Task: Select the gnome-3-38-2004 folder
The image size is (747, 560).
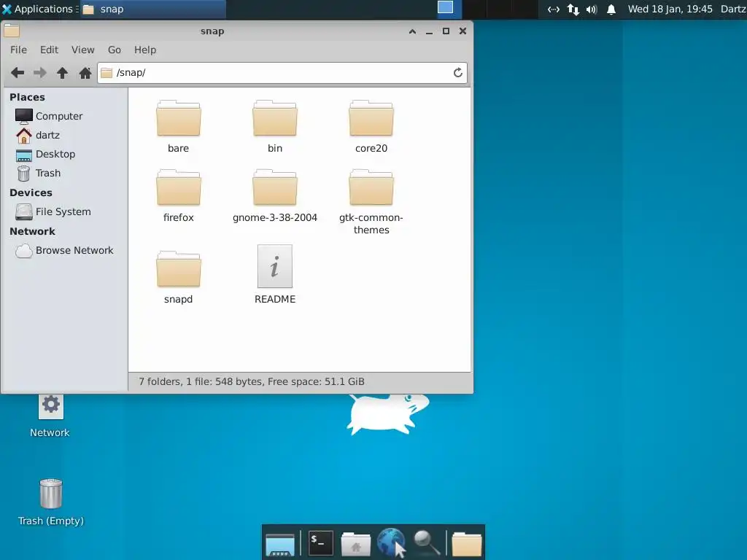Action: (275, 195)
